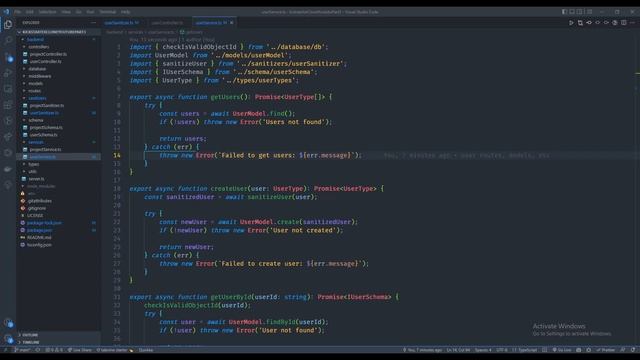The width and height of the screenshot is (640, 360).
Task: Toggle primary sidebar layout icon in title bar
Action: [564, 12]
